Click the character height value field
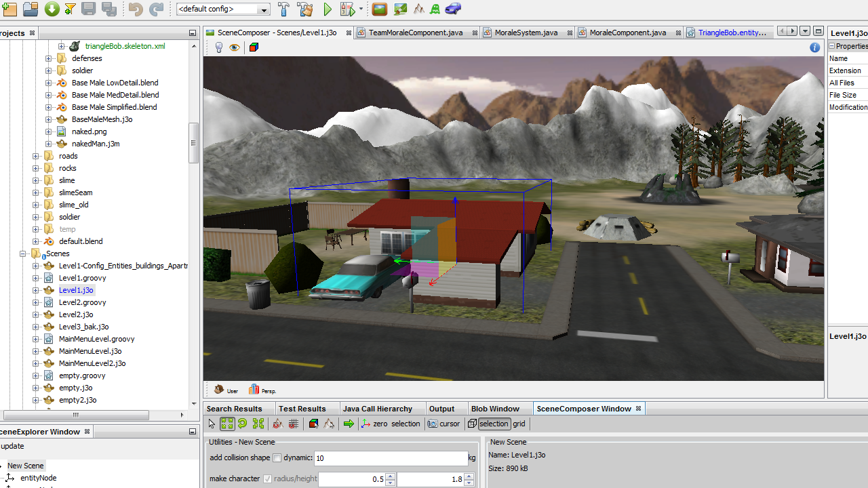Screen dimensions: 868x488 point(430,479)
